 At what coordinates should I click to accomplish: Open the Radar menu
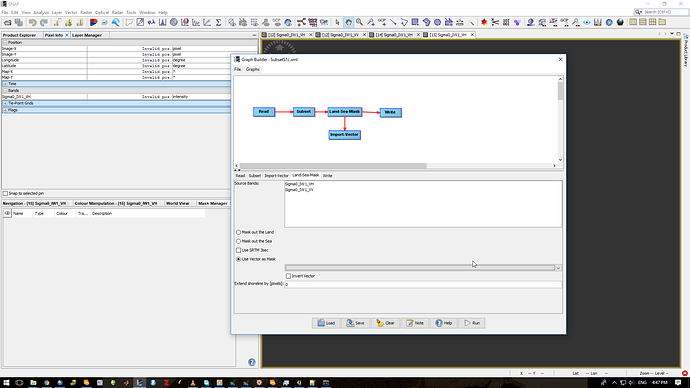(117, 12)
